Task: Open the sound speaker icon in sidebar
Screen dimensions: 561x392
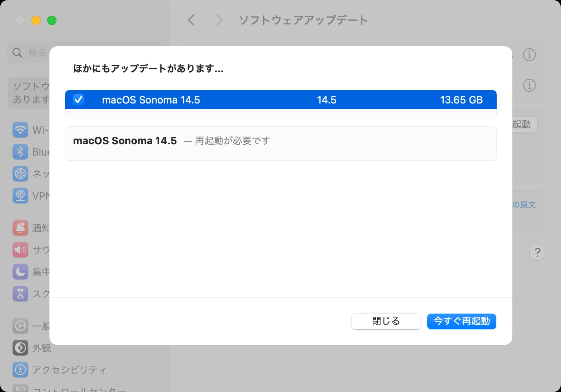Action: pos(20,250)
